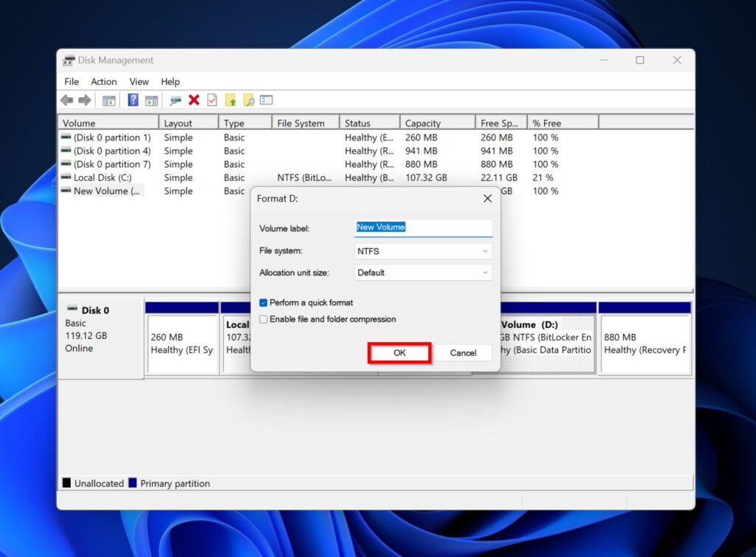Click the folder with up-arrow toolbar icon
Screen dimensions: 756x557
coord(232,100)
